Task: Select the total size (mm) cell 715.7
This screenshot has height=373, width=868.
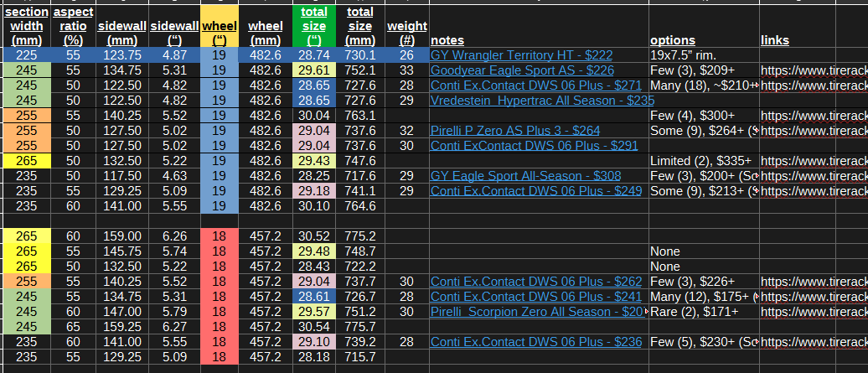Action: click(x=360, y=357)
